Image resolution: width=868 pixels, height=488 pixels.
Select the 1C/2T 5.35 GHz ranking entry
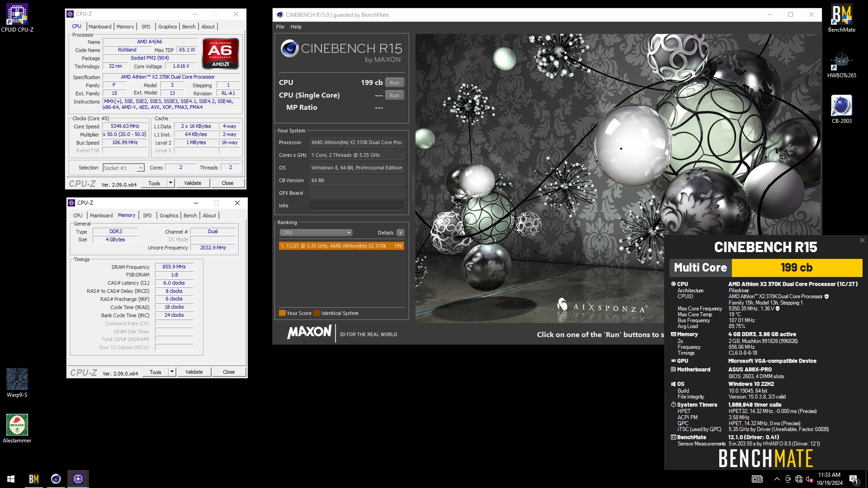point(341,246)
